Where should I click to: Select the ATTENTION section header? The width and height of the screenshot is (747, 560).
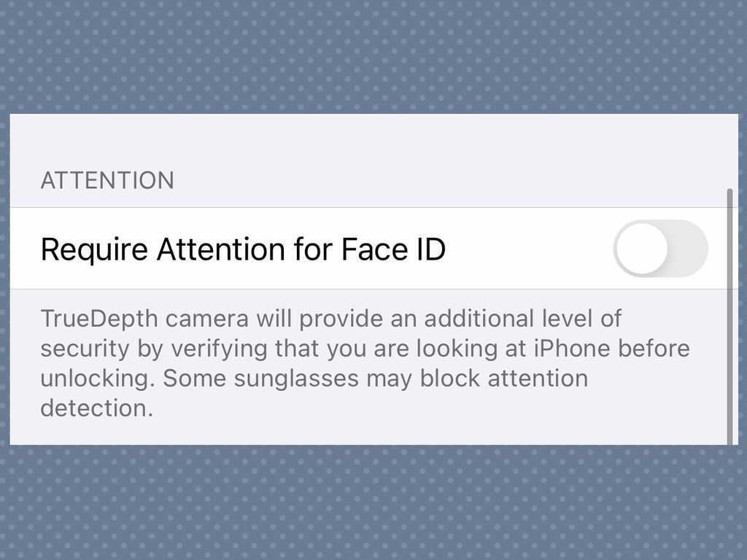(107, 180)
